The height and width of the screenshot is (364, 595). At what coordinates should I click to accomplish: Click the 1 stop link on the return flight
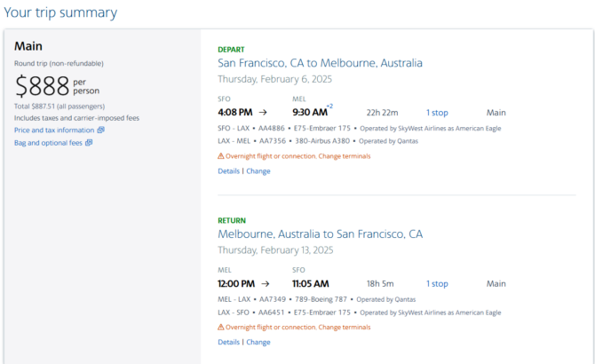(x=437, y=283)
